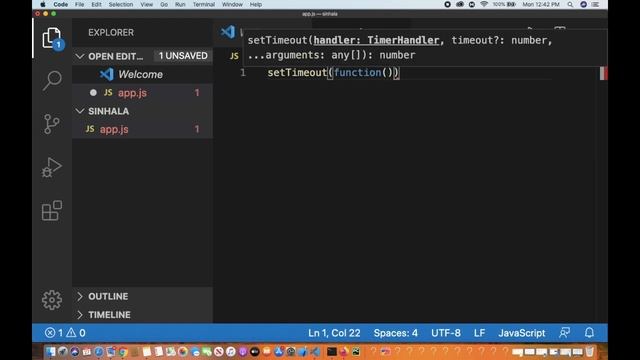Screen dimensions: 640x360
Task: Collapse the SINHALA folder section
Action: pyautogui.click(x=80, y=111)
